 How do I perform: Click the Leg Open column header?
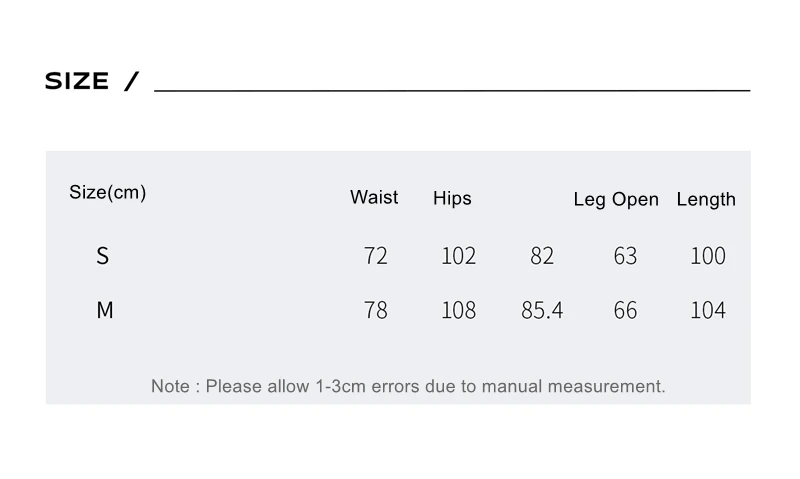click(x=616, y=199)
